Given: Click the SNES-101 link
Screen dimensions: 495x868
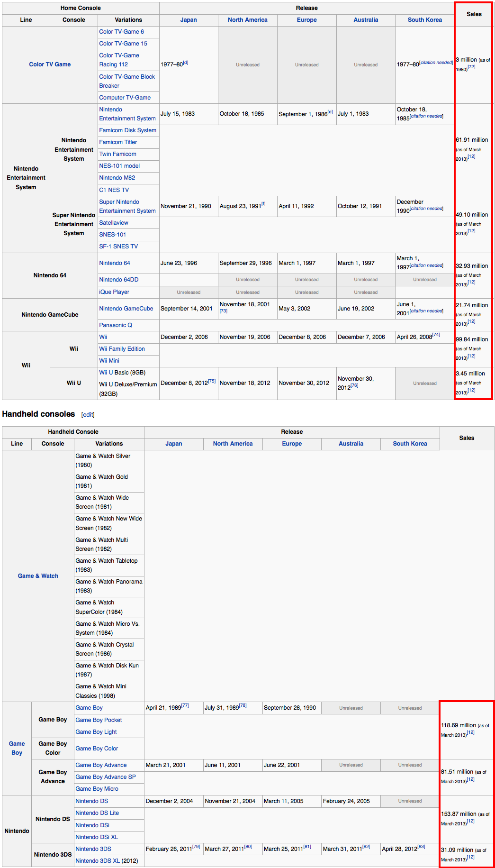Looking at the screenshot, I should coord(113,235).
